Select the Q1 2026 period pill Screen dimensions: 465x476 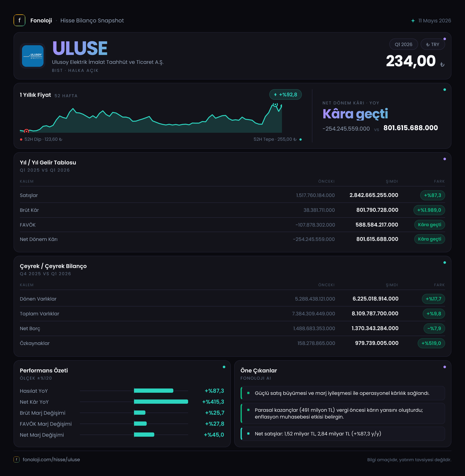403,44
